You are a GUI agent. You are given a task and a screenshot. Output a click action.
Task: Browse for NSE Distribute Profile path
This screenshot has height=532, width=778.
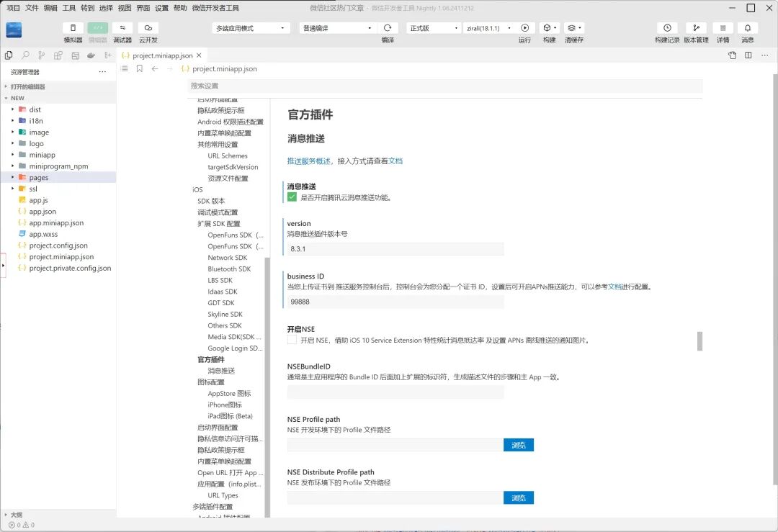click(x=519, y=497)
